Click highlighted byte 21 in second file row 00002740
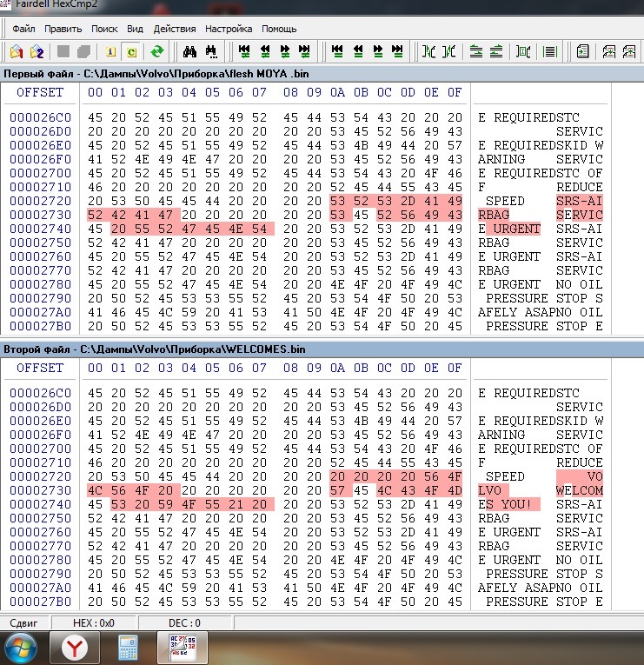The image size is (644, 665). pos(236,505)
